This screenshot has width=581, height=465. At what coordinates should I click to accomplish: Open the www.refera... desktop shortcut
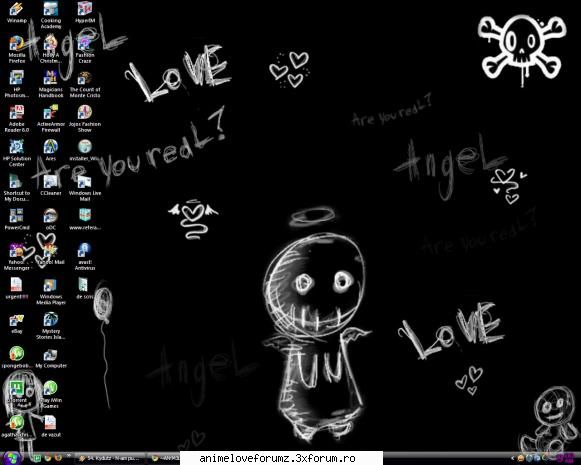[85, 220]
